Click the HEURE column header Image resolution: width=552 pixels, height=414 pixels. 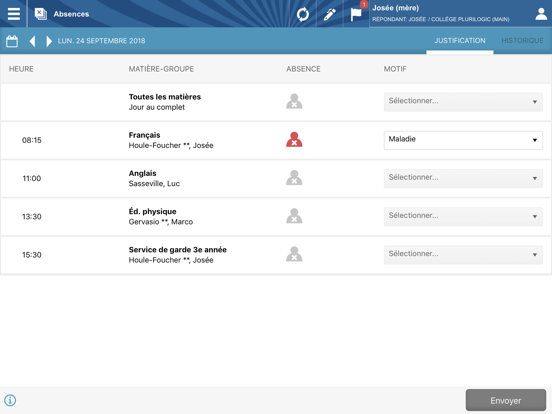tap(21, 69)
